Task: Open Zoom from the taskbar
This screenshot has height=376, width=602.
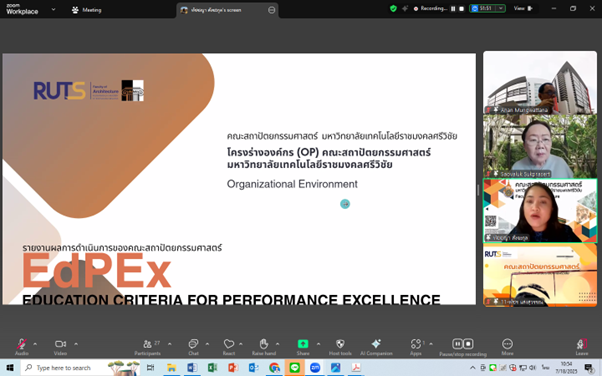Action: pyautogui.click(x=315, y=368)
